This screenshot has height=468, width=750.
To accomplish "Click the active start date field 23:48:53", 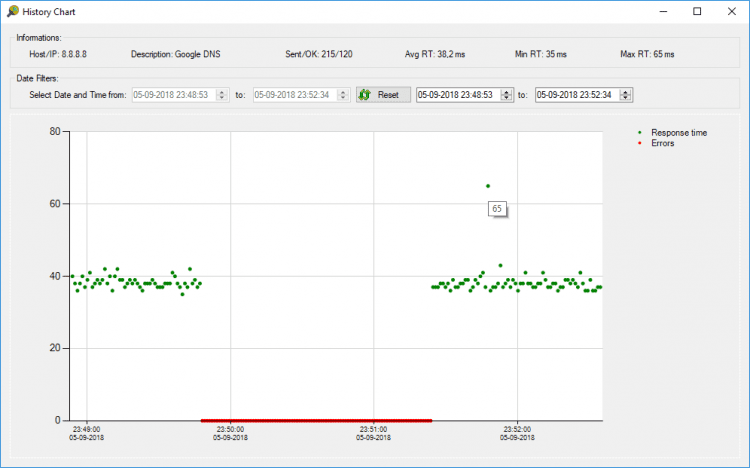I will [457, 95].
